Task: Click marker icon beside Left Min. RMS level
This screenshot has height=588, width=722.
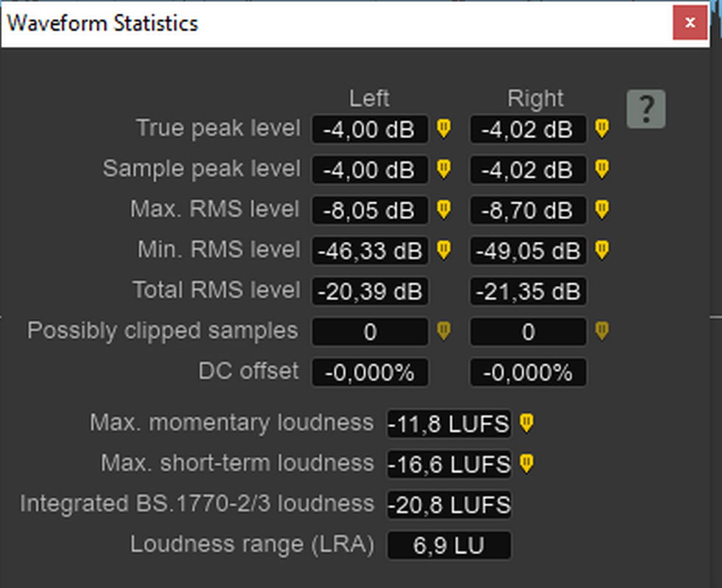Action: pos(444,250)
